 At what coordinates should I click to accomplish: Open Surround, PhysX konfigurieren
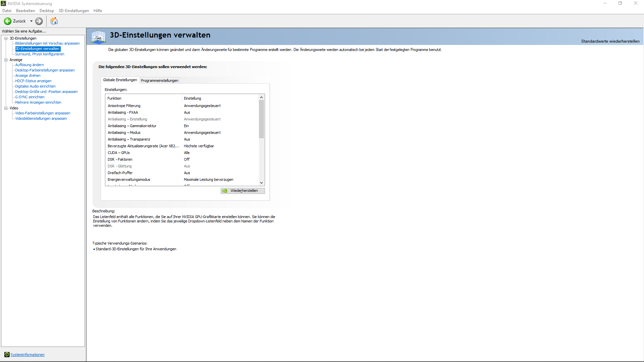[40, 54]
